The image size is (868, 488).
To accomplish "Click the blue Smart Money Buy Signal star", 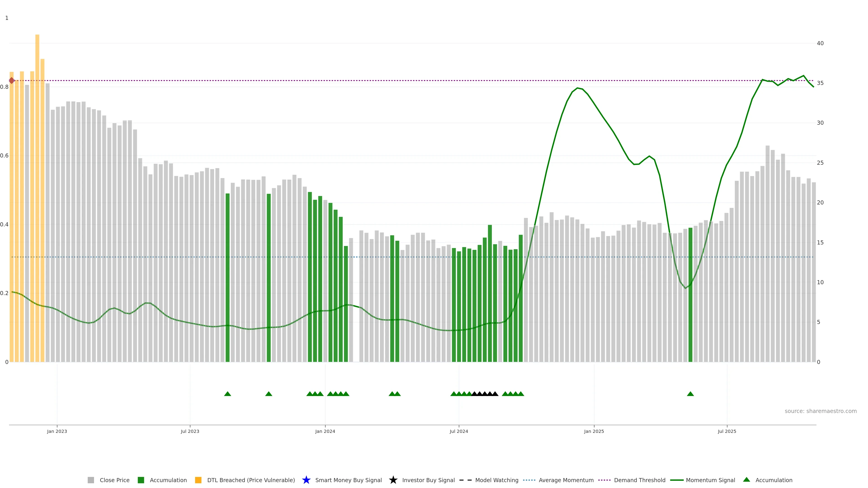I will point(306,480).
